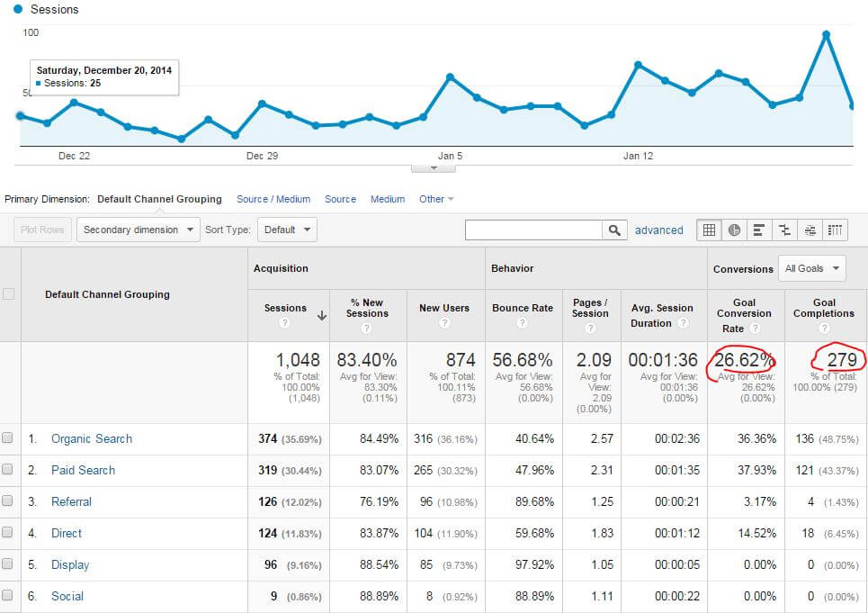Open the advanced filter link
The image size is (868, 613).
tap(658, 230)
